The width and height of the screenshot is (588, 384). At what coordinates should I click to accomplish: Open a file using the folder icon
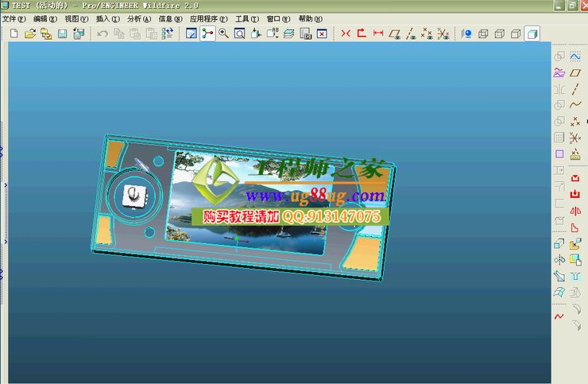30,33
